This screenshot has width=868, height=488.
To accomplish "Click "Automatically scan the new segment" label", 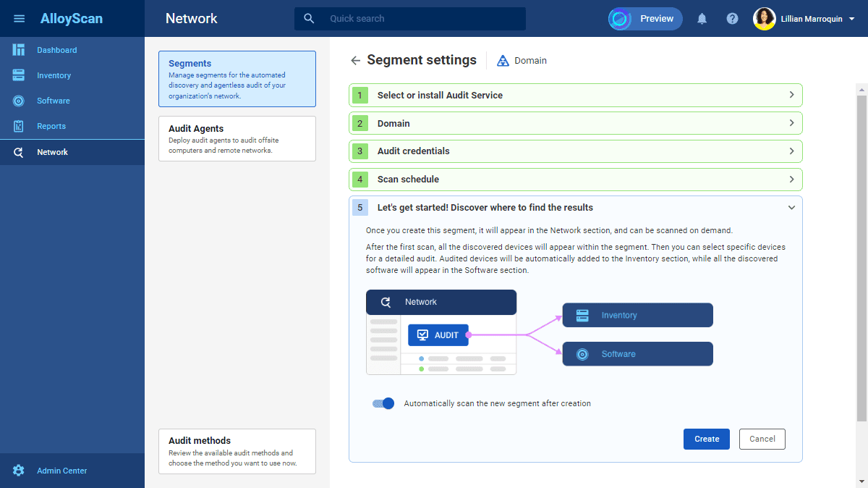I will point(498,403).
